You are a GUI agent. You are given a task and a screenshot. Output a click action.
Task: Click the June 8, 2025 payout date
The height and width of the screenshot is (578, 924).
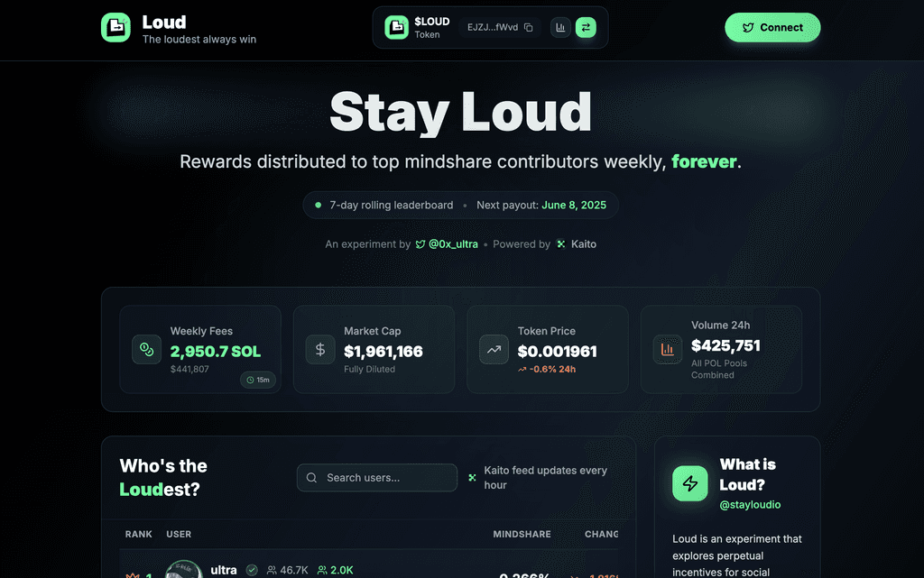574,205
